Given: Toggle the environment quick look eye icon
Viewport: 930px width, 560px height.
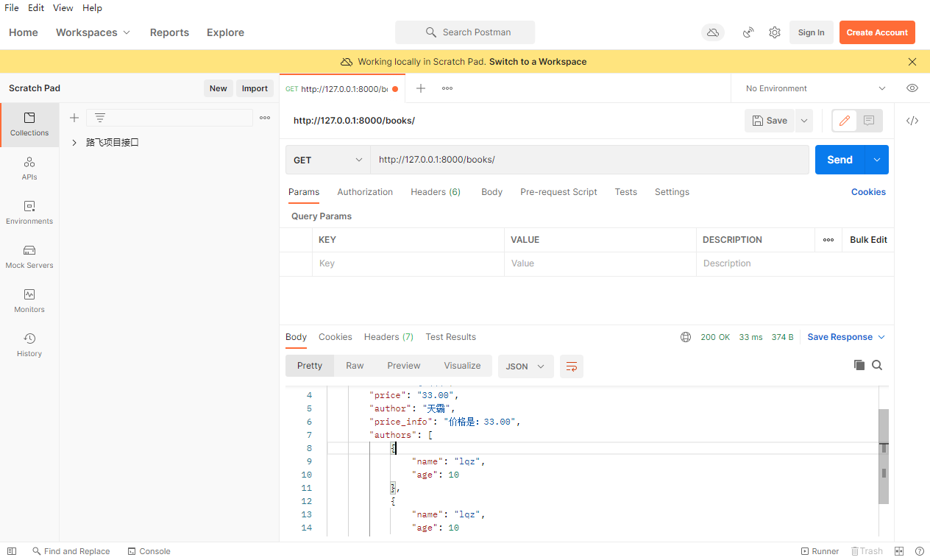Looking at the screenshot, I should [912, 88].
